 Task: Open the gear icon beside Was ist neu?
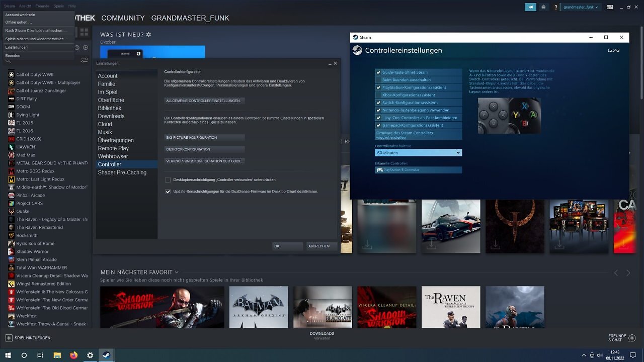point(148,35)
